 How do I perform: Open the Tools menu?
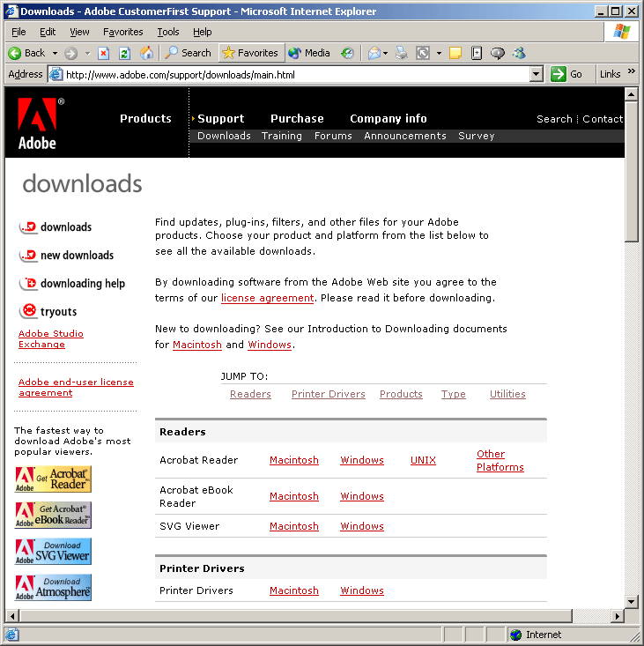tap(168, 32)
